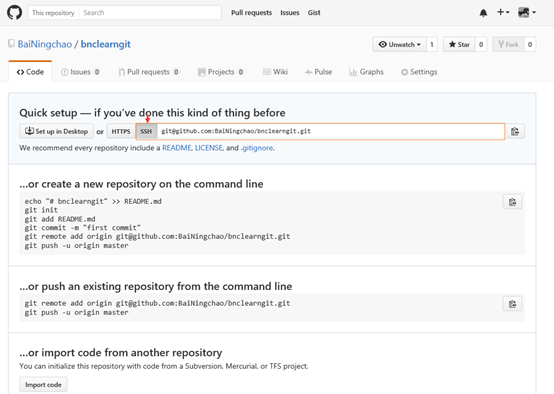
Task: Open the plus create-new dropdown
Action: (x=503, y=12)
